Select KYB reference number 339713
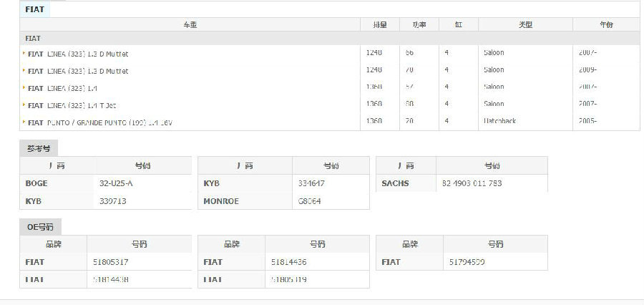 pos(112,201)
